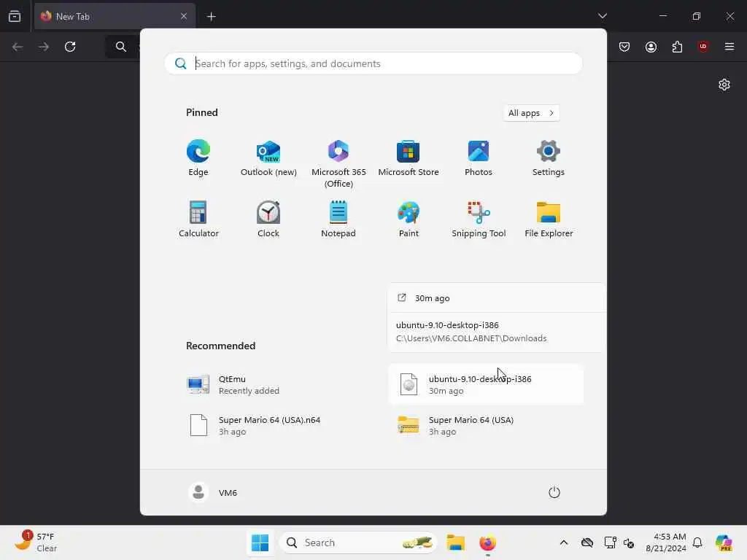Switch to Firefox on the taskbar
747x560 pixels.
(487, 542)
